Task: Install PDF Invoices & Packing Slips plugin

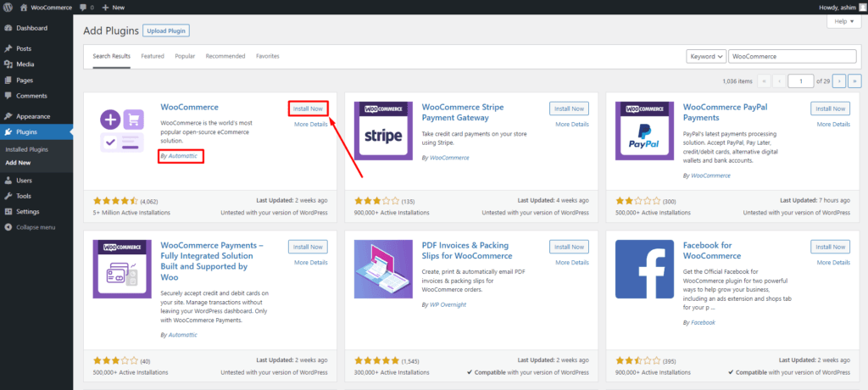Action: point(569,247)
